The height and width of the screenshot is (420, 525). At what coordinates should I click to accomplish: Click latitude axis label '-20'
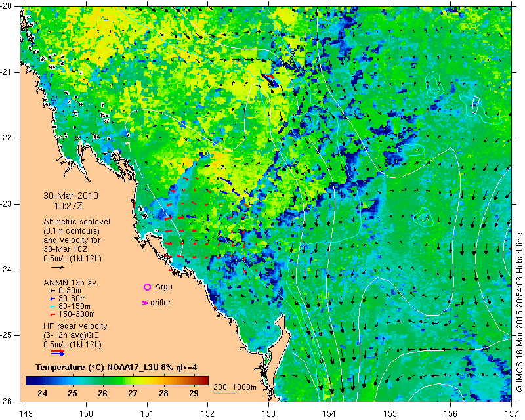(7, 6)
